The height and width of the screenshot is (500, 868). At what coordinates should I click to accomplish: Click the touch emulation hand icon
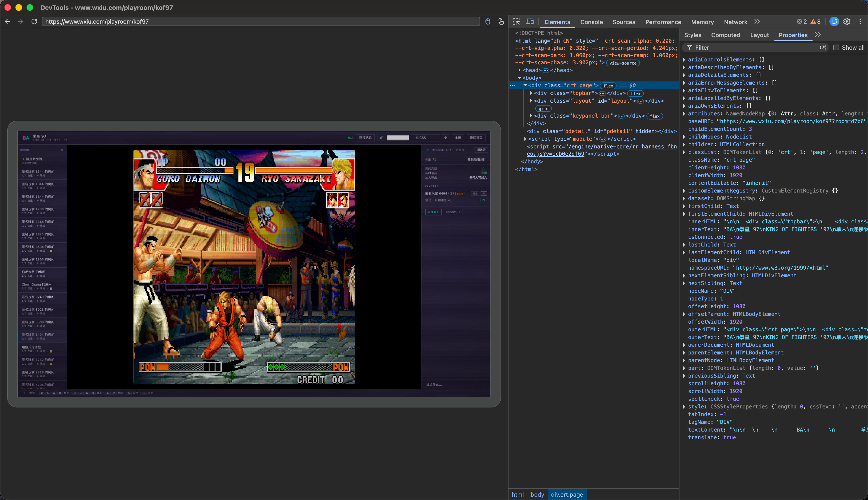pos(501,21)
